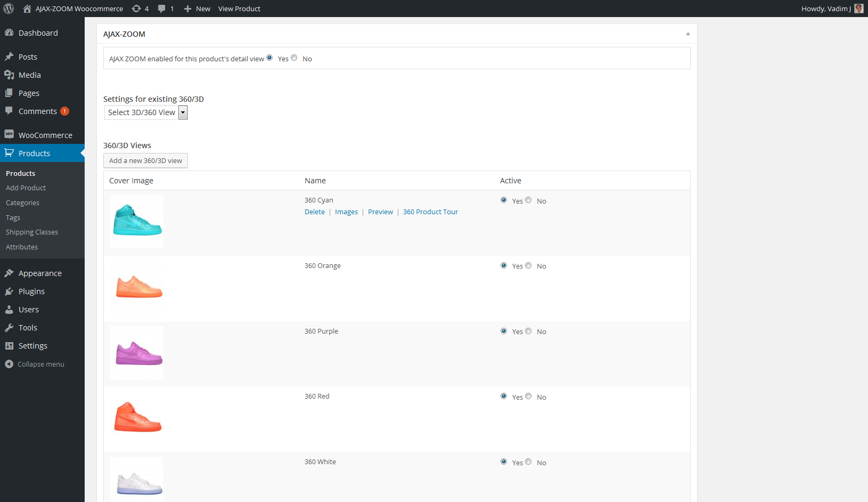Collapse the AJAX-ZOOM panel toggle arrow
This screenshot has width=868, height=502.
click(688, 34)
